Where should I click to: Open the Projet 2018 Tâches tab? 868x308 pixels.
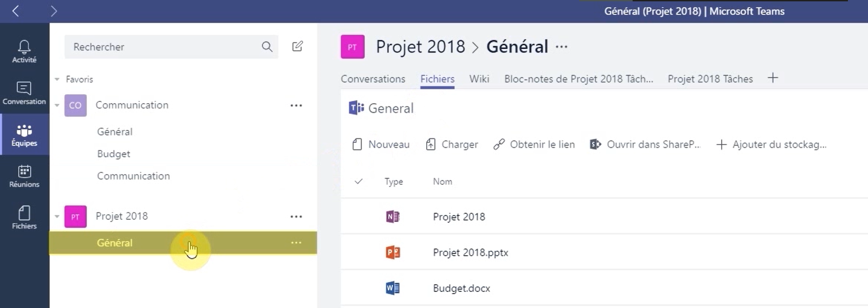coord(710,79)
